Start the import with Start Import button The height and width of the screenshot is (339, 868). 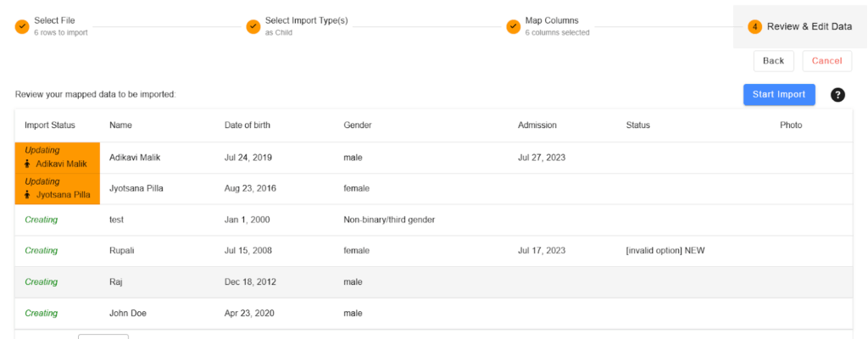pyautogui.click(x=779, y=94)
